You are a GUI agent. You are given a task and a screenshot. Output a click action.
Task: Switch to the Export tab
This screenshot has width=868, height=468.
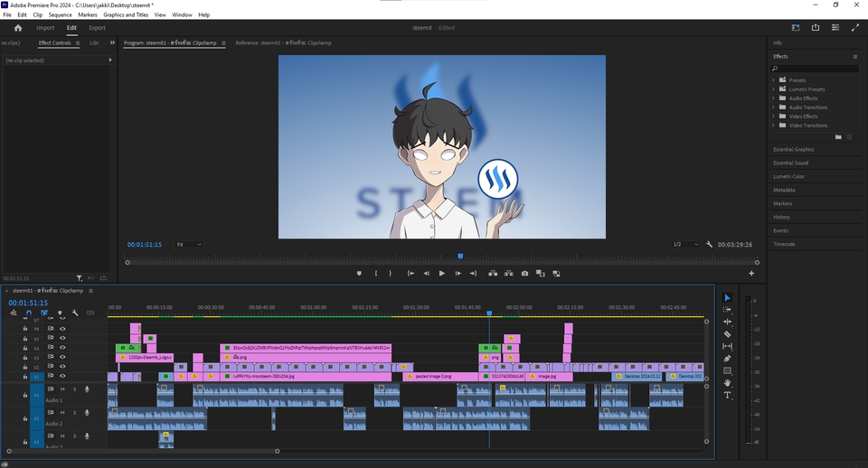tap(97, 28)
